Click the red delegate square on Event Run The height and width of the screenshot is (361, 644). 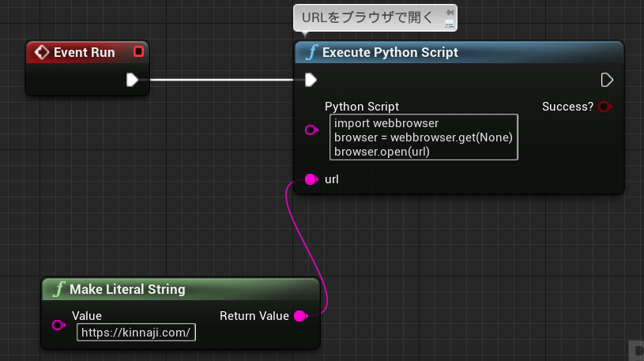point(139,52)
